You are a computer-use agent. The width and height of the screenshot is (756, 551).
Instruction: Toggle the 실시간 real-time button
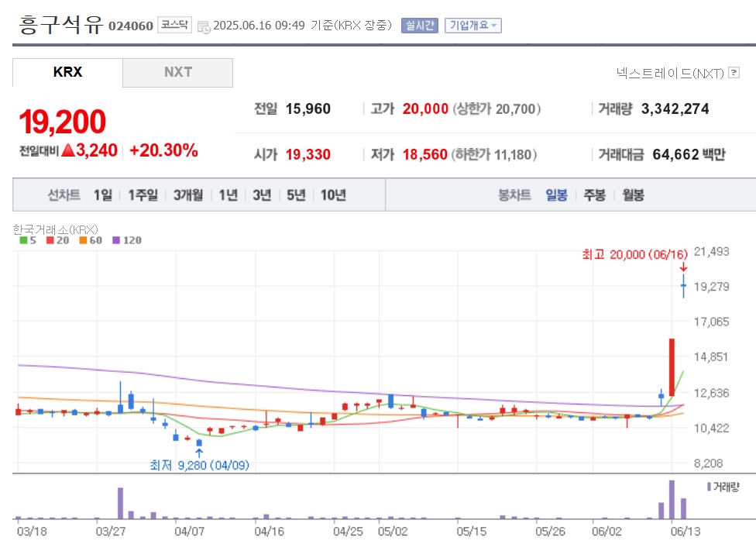coord(420,26)
